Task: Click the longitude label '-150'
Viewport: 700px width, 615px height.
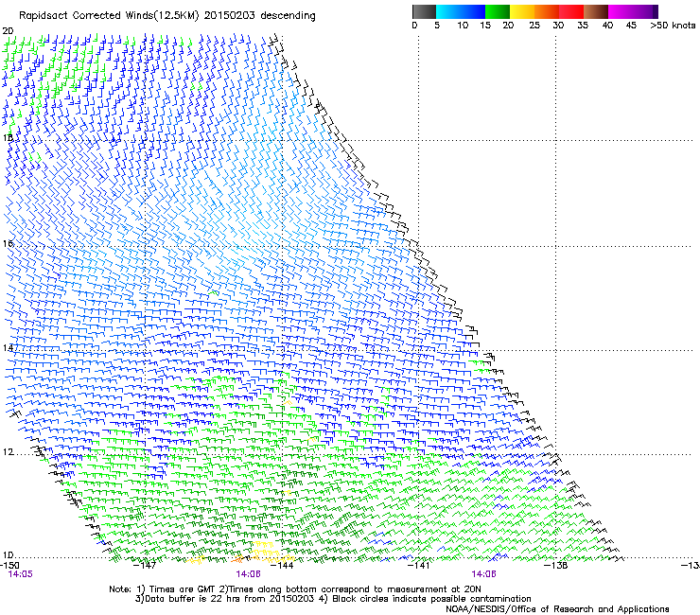Action: point(9,566)
